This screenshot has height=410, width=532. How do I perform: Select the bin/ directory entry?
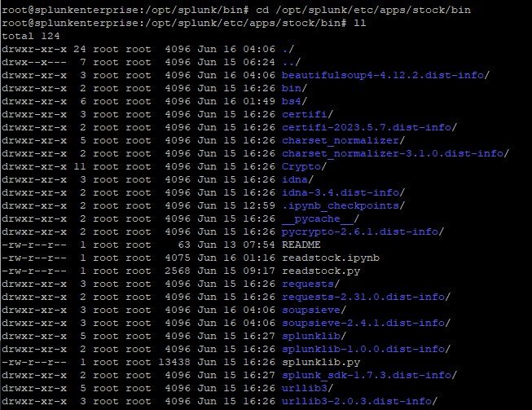click(x=294, y=88)
